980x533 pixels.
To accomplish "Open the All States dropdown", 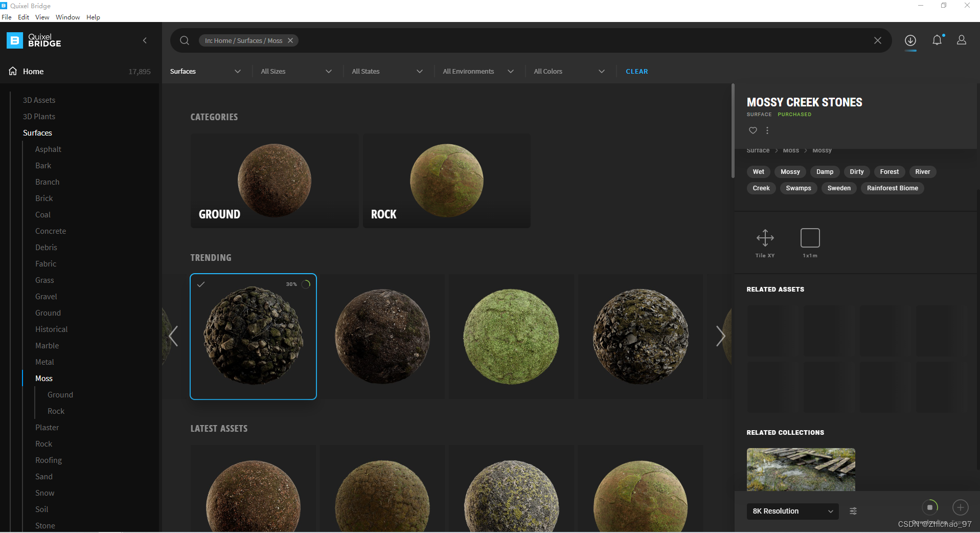I will (x=388, y=71).
